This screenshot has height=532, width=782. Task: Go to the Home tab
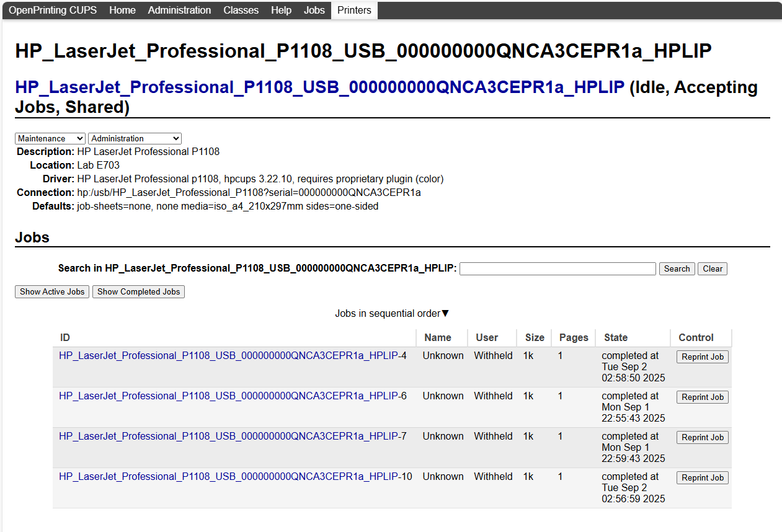coord(122,11)
